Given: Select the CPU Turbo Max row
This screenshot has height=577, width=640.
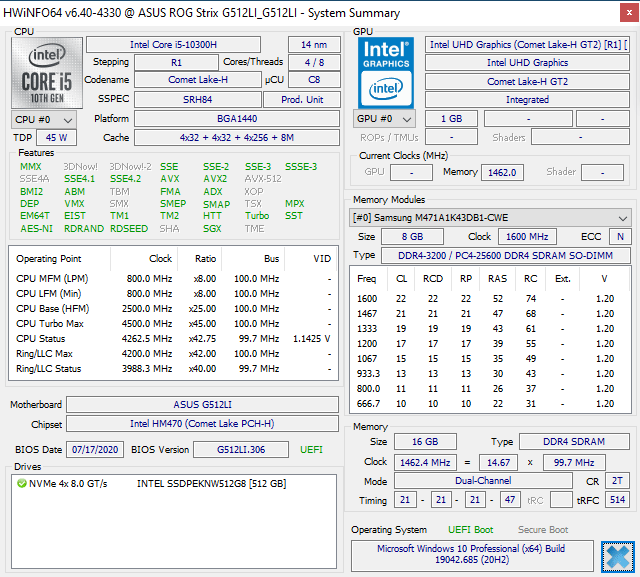Looking at the screenshot, I should click(x=170, y=323).
